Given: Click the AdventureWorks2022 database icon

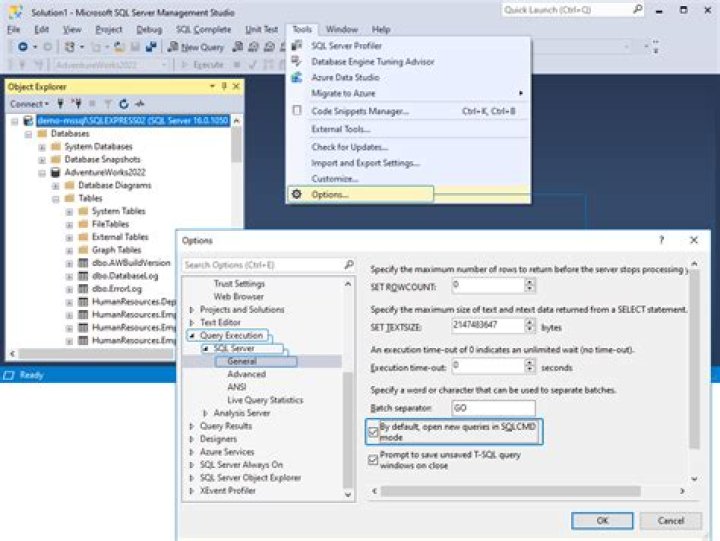Looking at the screenshot, I should (56, 172).
